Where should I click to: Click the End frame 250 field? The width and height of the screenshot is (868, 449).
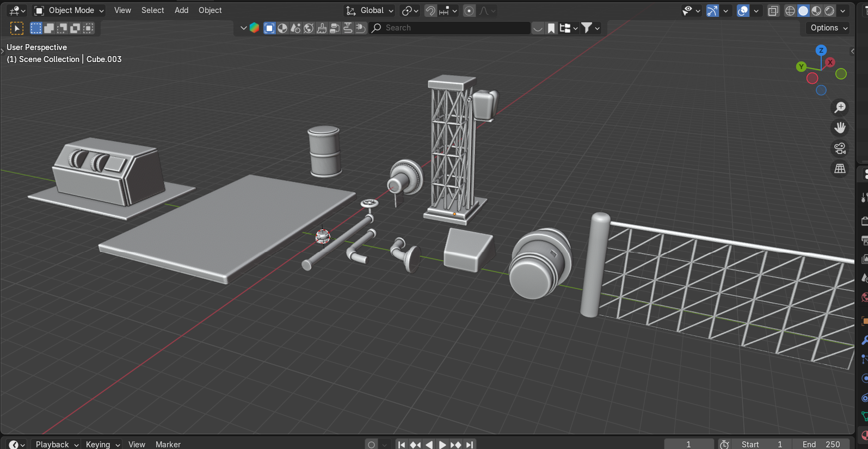tap(821, 445)
